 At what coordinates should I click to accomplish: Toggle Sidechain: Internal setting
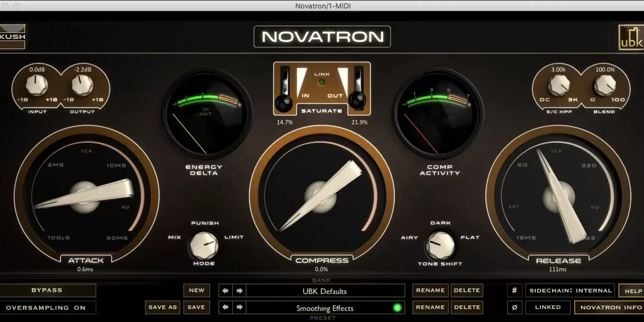coord(570,290)
